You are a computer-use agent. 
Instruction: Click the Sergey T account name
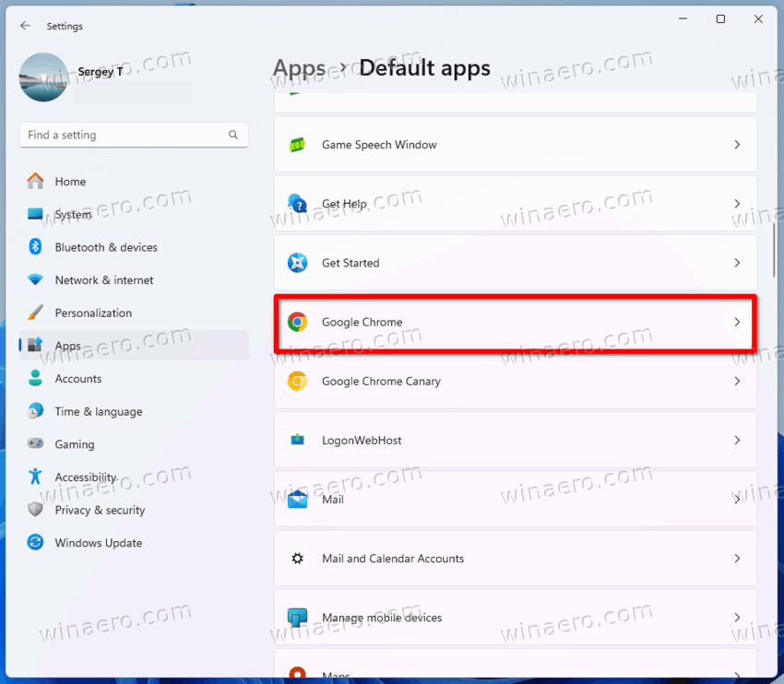(100, 72)
